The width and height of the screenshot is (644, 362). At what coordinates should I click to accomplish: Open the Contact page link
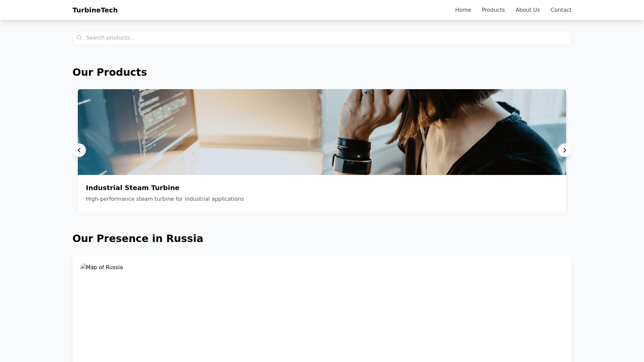[x=561, y=10]
